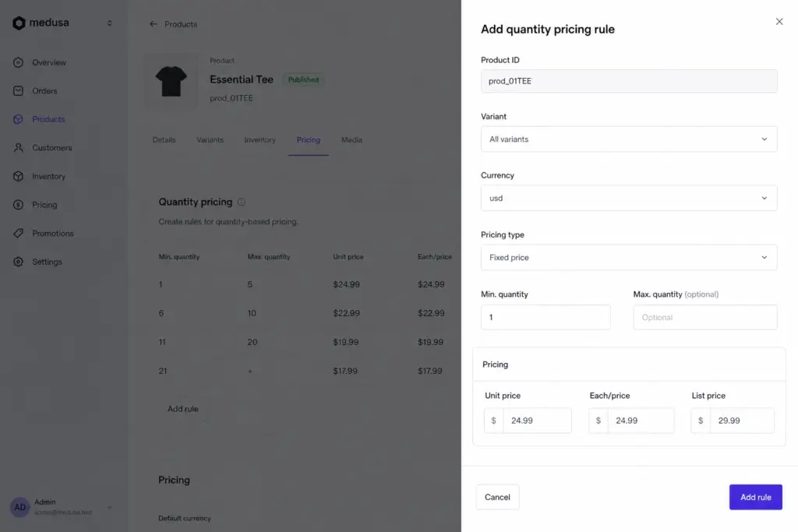Open Promotions from the sidebar

[53, 233]
